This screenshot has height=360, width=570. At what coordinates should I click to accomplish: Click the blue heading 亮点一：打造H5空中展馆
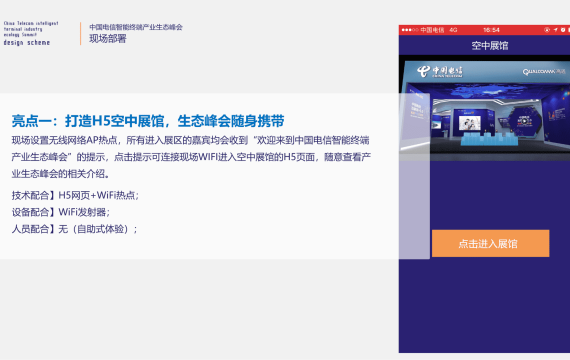point(148,121)
